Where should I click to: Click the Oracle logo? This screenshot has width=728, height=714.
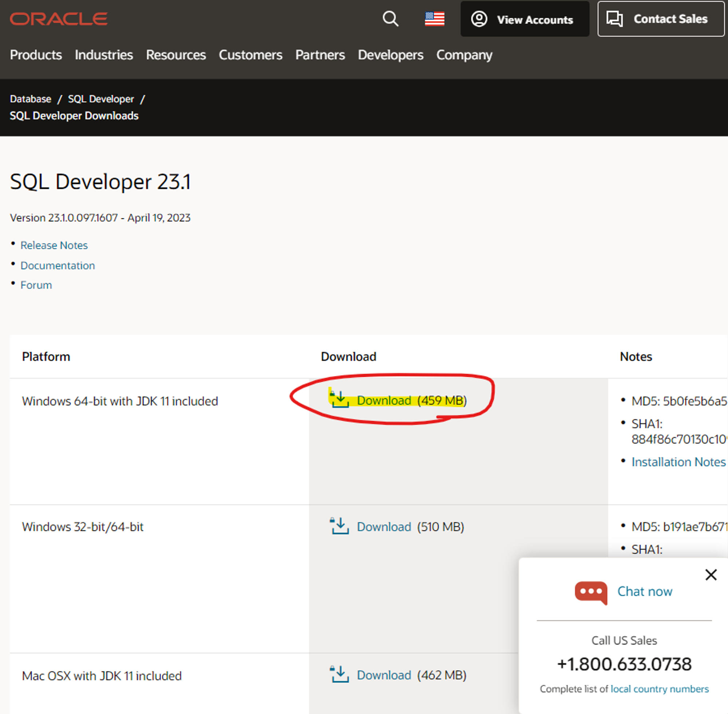[x=59, y=19]
